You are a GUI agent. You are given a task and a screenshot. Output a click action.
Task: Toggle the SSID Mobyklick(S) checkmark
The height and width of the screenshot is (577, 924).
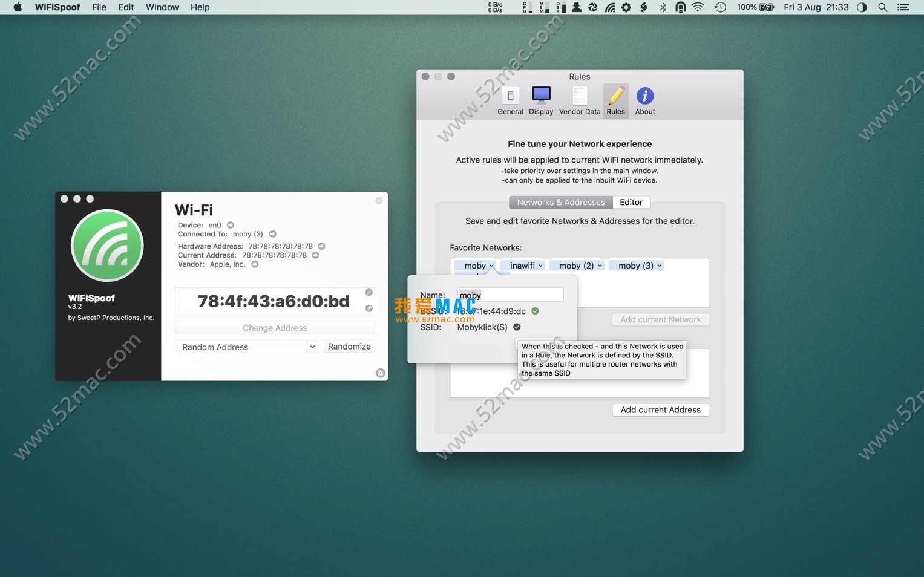tap(517, 327)
